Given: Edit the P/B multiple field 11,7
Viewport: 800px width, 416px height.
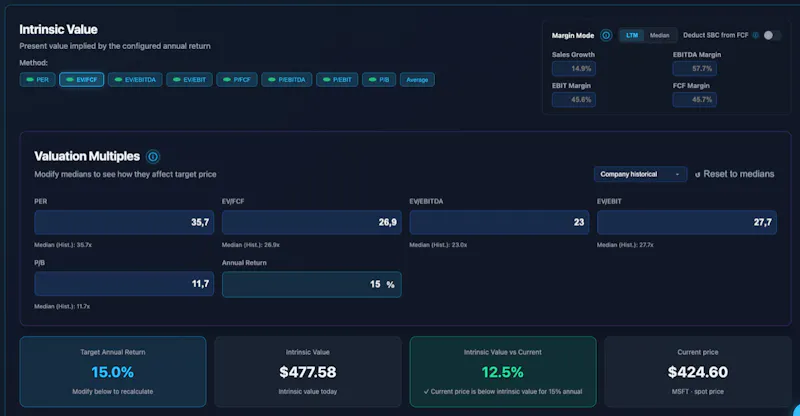Looking at the screenshot, I should pyautogui.click(x=124, y=284).
